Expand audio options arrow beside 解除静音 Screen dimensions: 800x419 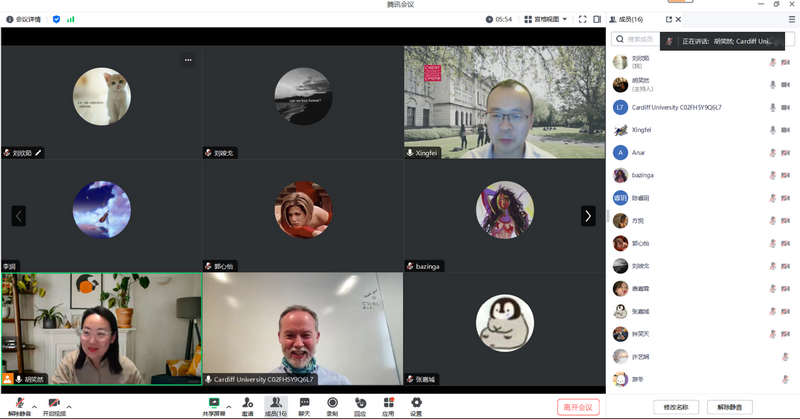[36, 407]
